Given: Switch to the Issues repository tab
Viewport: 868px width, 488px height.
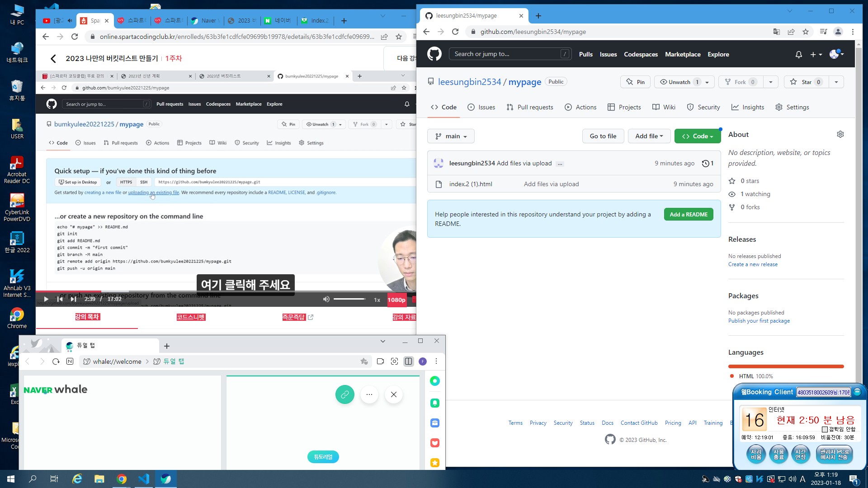Looking at the screenshot, I should (x=481, y=107).
